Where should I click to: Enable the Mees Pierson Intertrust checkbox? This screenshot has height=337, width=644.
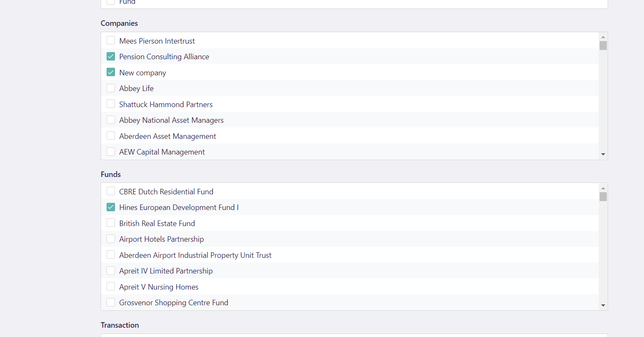(110, 40)
